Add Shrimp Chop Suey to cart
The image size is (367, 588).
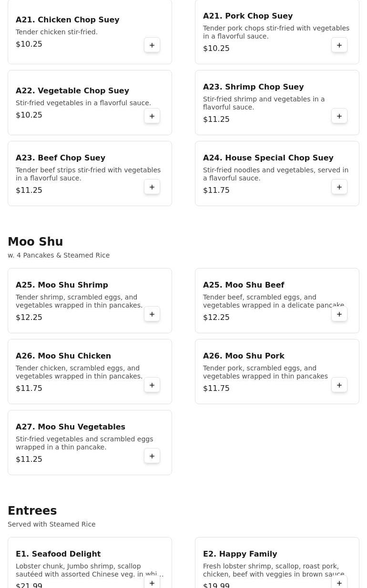tap(339, 116)
